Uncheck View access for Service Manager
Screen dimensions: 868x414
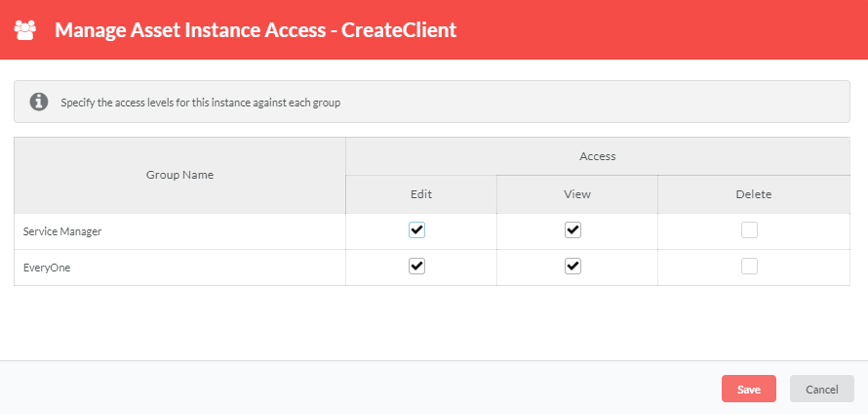573,230
